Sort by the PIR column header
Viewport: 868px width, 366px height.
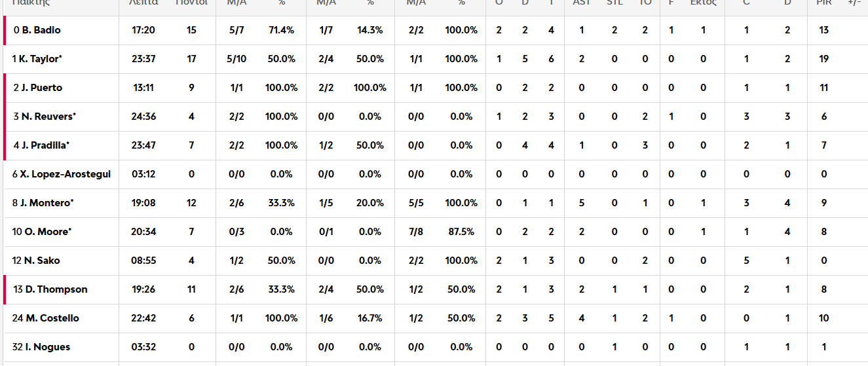coord(823,3)
